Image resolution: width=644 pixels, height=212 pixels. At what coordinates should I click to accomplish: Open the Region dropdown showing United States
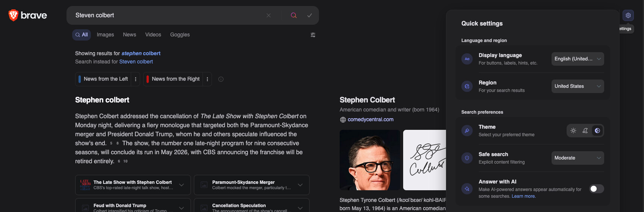click(x=578, y=86)
